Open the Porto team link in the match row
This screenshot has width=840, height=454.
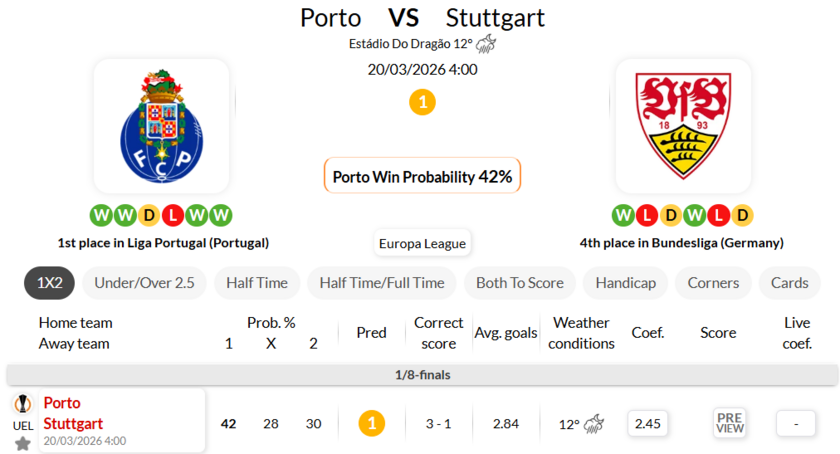(x=62, y=403)
